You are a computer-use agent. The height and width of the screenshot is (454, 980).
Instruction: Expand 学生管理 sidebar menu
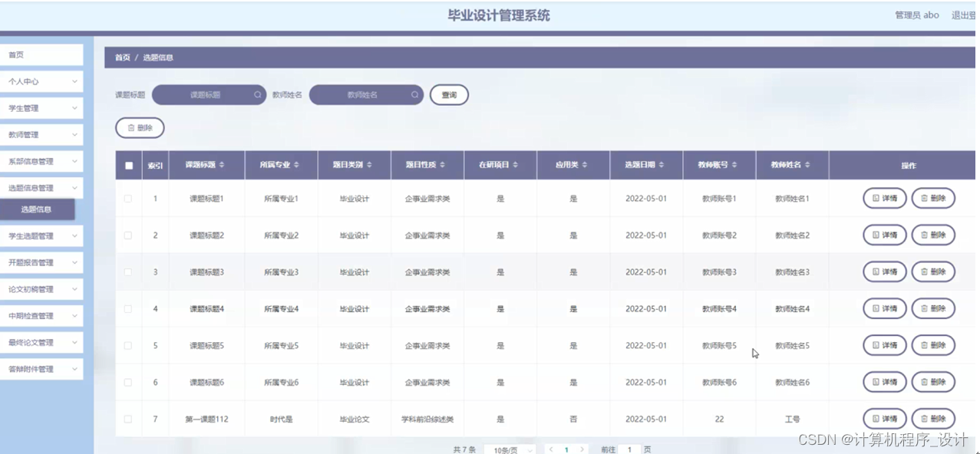(x=41, y=108)
